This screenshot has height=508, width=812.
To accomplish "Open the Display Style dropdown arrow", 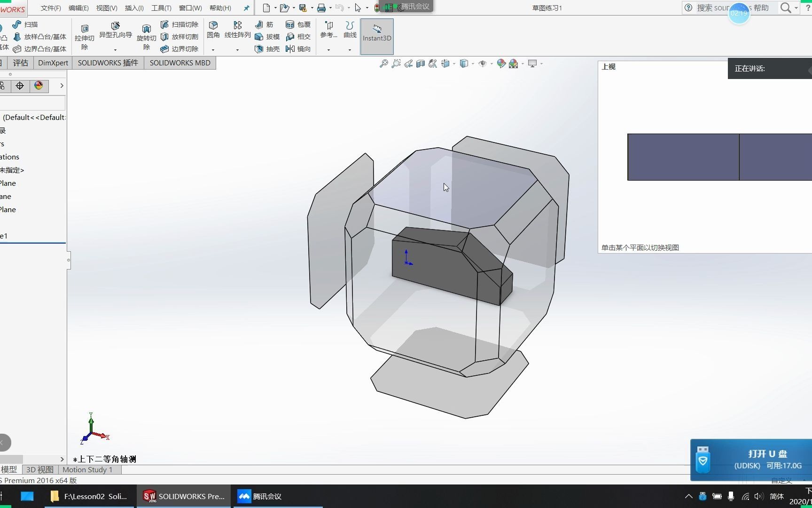I will tap(473, 63).
